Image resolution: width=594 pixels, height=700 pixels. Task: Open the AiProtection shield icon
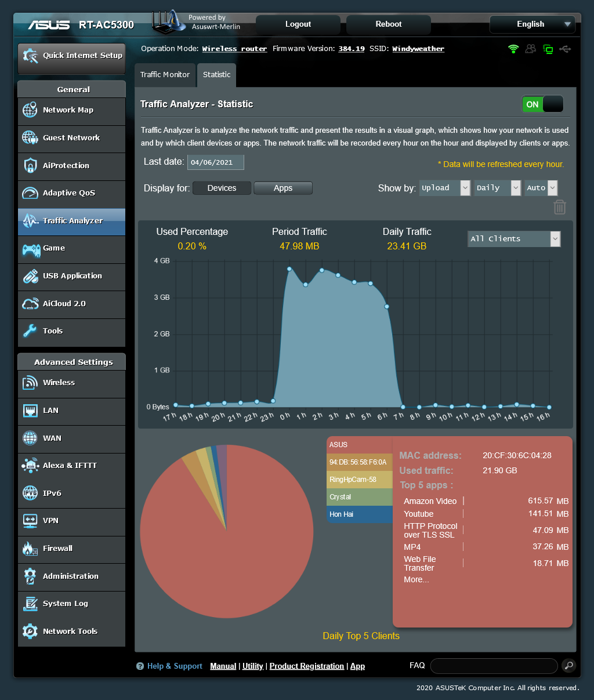pos(30,166)
